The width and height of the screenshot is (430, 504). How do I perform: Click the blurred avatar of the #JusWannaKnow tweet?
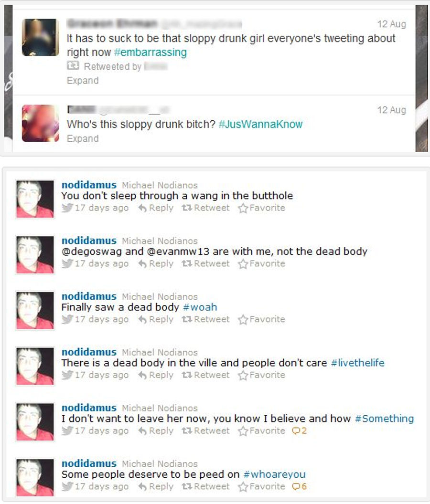tap(41, 124)
